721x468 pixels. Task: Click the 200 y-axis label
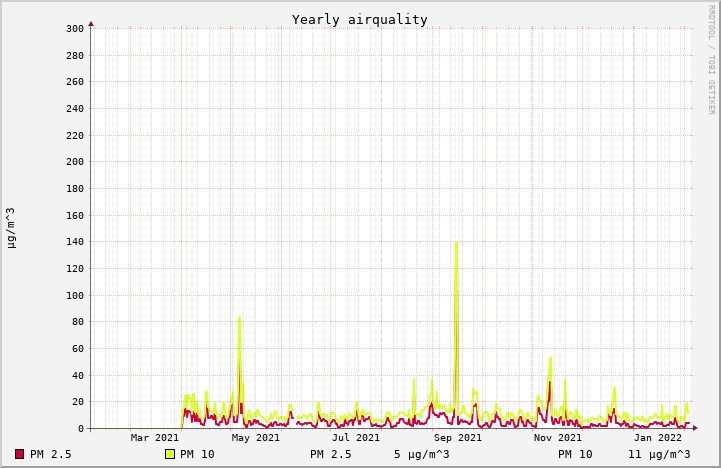pyautogui.click(x=75, y=162)
